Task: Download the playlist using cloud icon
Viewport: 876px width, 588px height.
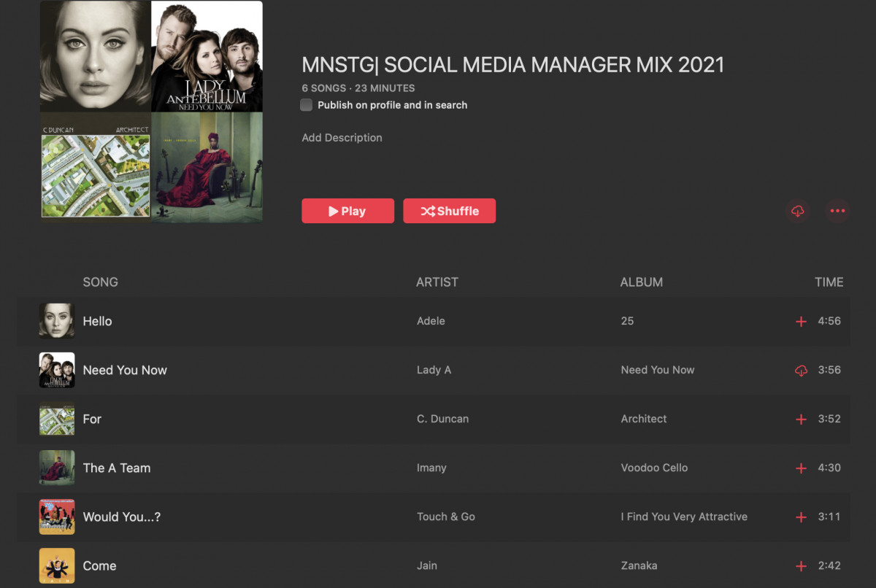Action: pos(798,211)
